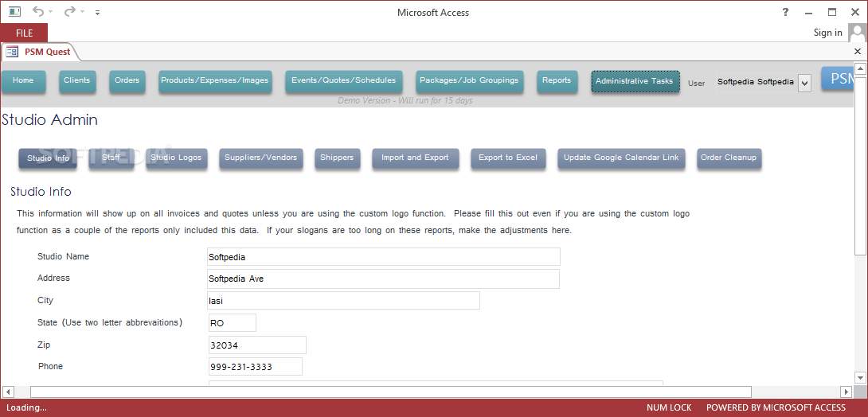Click the horizontal scrollbar right arrow
The image size is (868, 417).
(x=845, y=392)
